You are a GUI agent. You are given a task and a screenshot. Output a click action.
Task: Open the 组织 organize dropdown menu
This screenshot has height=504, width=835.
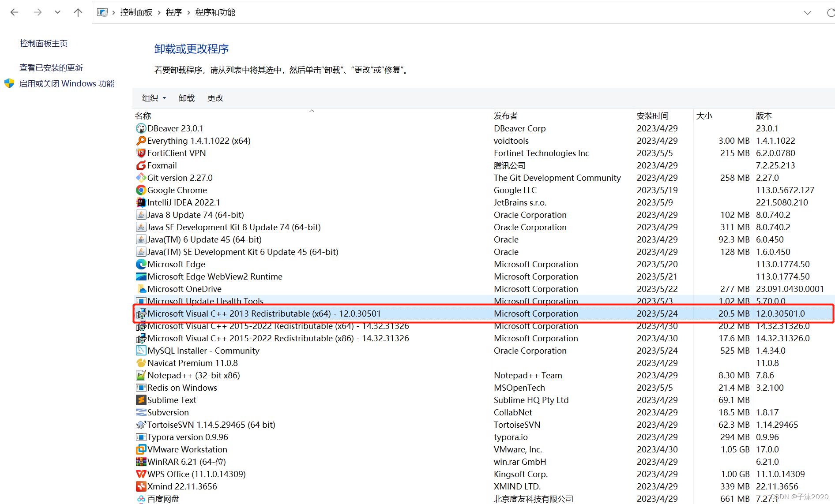pyautogui.click(x=154, y=98)
